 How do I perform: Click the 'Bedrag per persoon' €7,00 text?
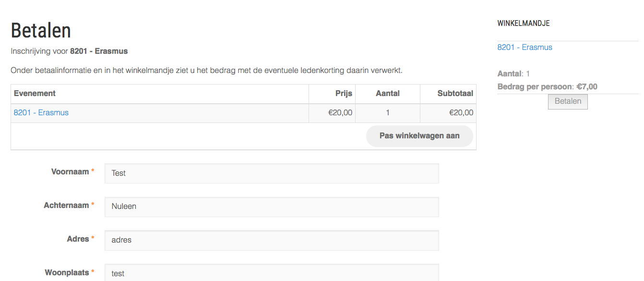(548, 87)
